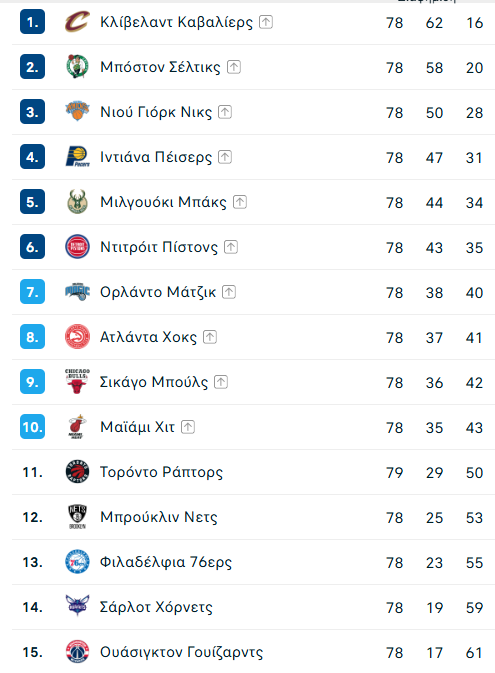Click the light-blue rank 7 badge
The image size is (495, 673).
click(33, 292)
